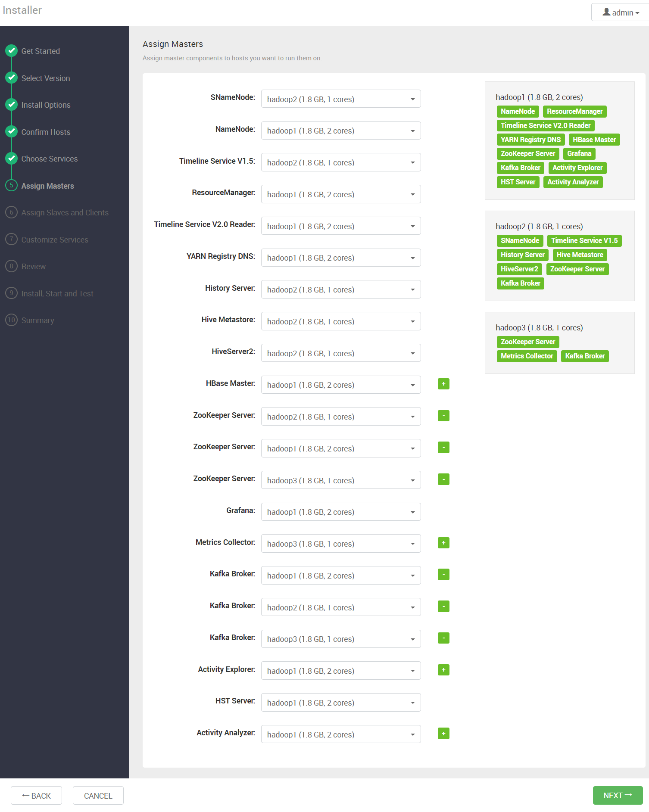Go to Choose Services wizard step

50,159
